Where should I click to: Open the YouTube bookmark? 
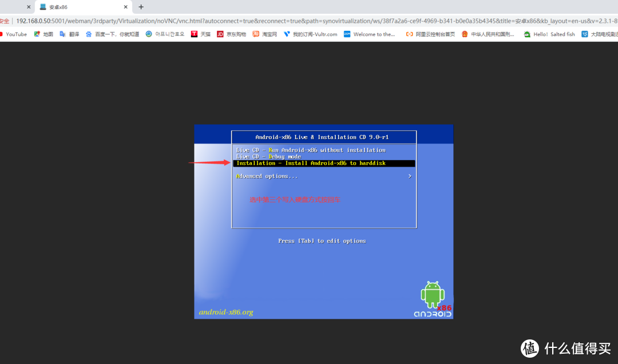pyautogui.click(x=13, y=34)
